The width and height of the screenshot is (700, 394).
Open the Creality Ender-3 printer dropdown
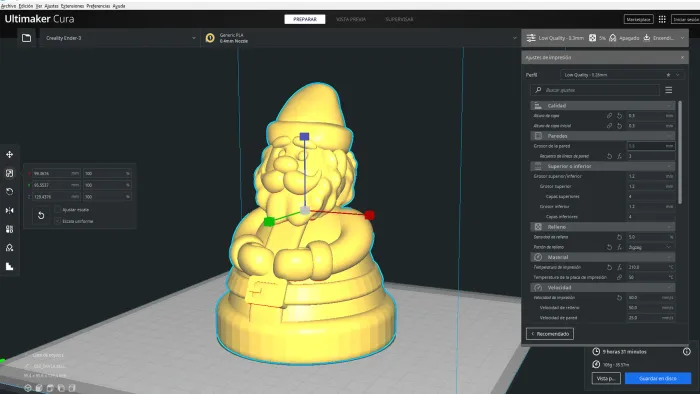pyautogui.click(x=120, y=38)
